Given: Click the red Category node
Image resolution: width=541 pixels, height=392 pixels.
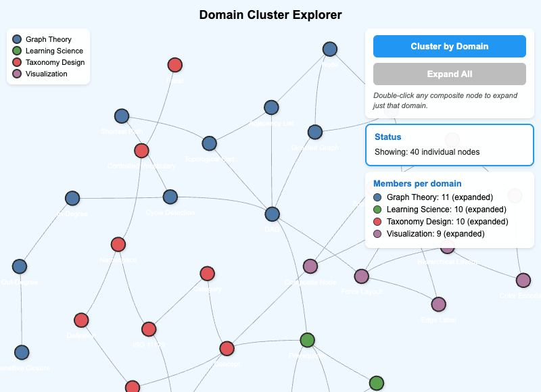Looking at the screenshot, I should tap(208, 274).
